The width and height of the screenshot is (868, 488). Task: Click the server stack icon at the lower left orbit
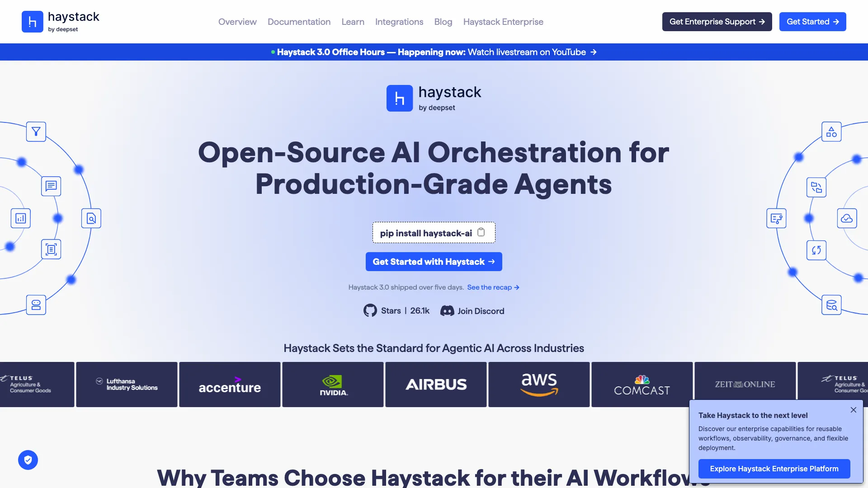pyautogui.click(x=36, y=305)
